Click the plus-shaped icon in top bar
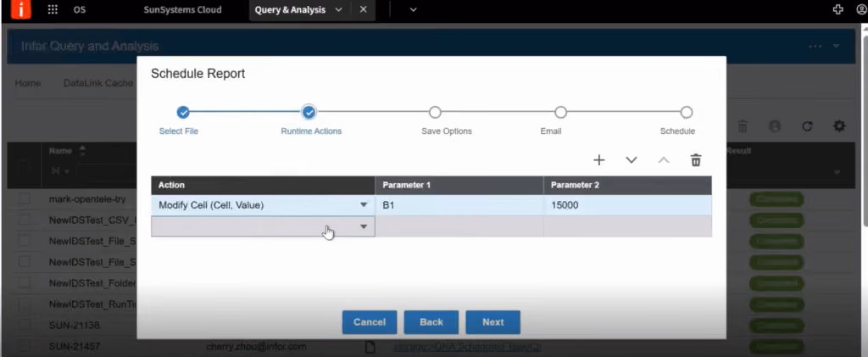The height and width of the screenshot is (357, 868). tap(838, 9)
